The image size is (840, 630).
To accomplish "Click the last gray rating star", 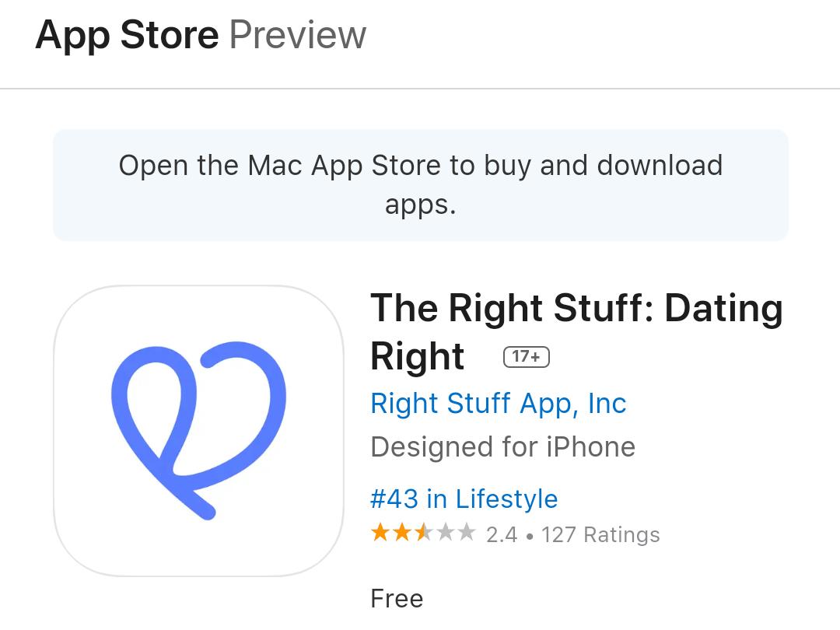I will click(x=469, y=534).
